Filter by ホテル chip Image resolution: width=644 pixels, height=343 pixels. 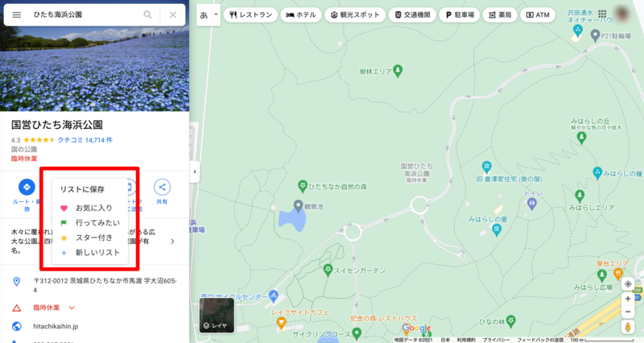coord(301,14)
